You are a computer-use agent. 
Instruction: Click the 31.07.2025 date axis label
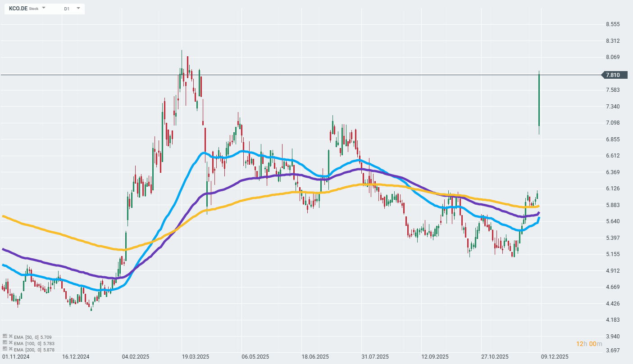(x=375, y=357)
